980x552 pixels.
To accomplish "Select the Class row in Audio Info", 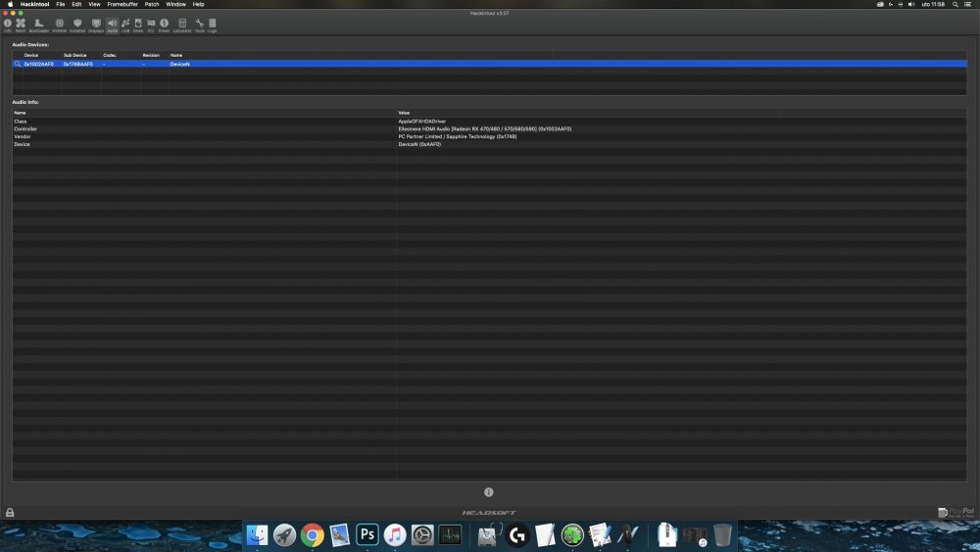I will pyautogui.click(x=489, y=122).
